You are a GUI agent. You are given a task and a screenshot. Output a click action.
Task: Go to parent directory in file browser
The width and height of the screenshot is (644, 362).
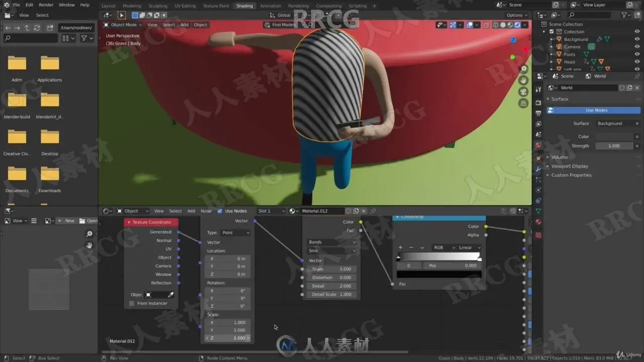tap(27, 28)
